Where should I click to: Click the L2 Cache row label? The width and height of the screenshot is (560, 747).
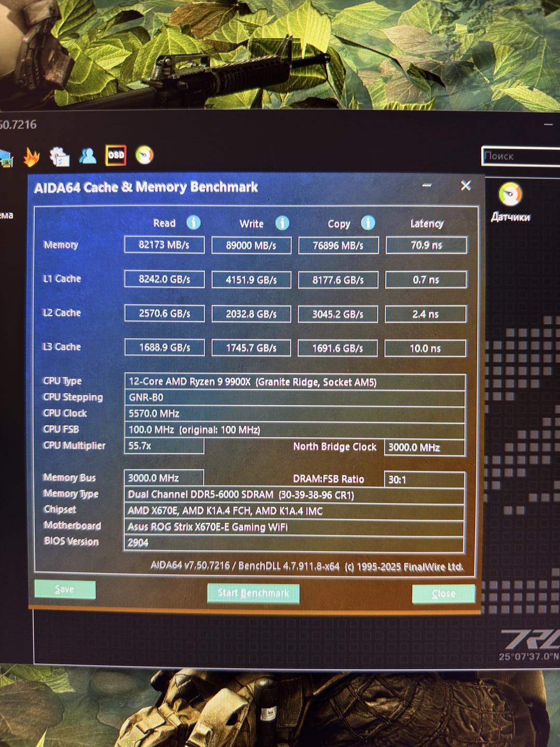pyautogui.click(x=62, y=313)
